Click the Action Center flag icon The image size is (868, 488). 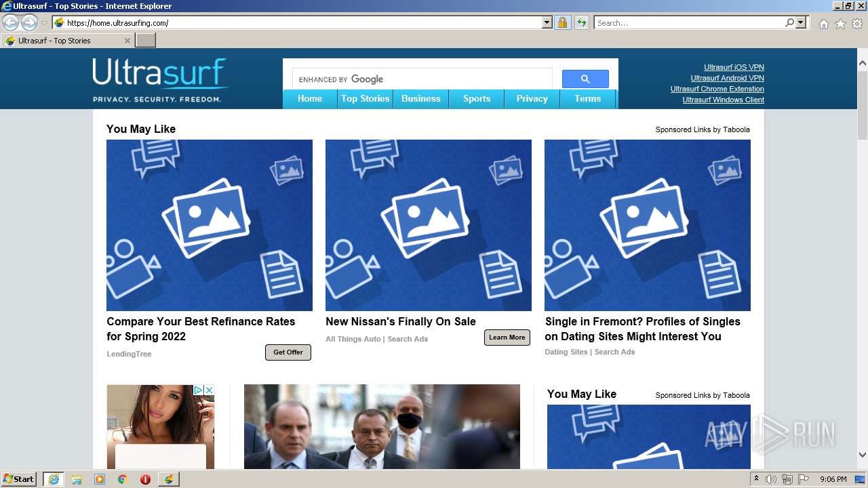tap(804, 479)
